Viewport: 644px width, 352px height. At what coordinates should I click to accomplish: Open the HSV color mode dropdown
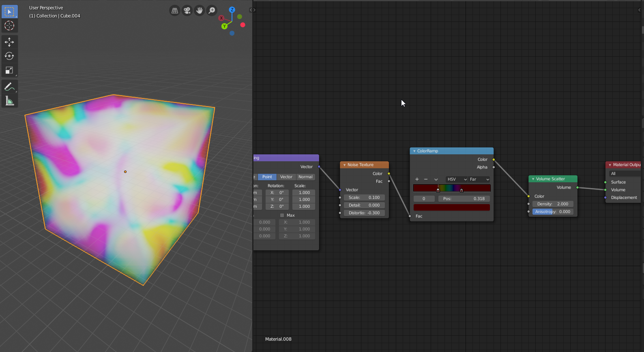(x=457, y=179)
